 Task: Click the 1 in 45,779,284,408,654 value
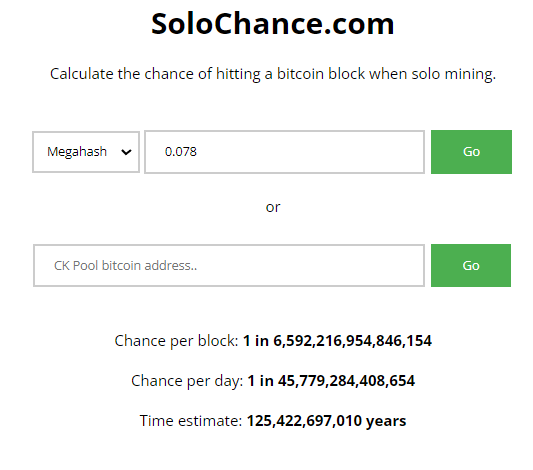[331, 381]
